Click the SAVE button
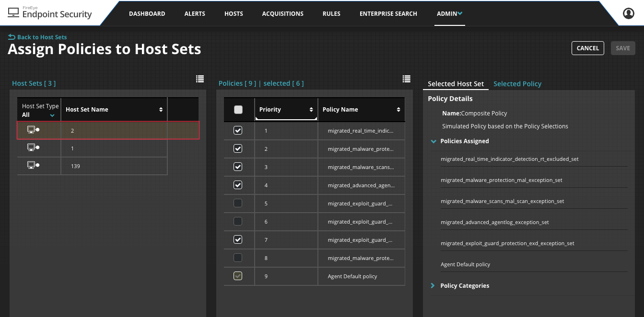 click(x=623, y=48)
